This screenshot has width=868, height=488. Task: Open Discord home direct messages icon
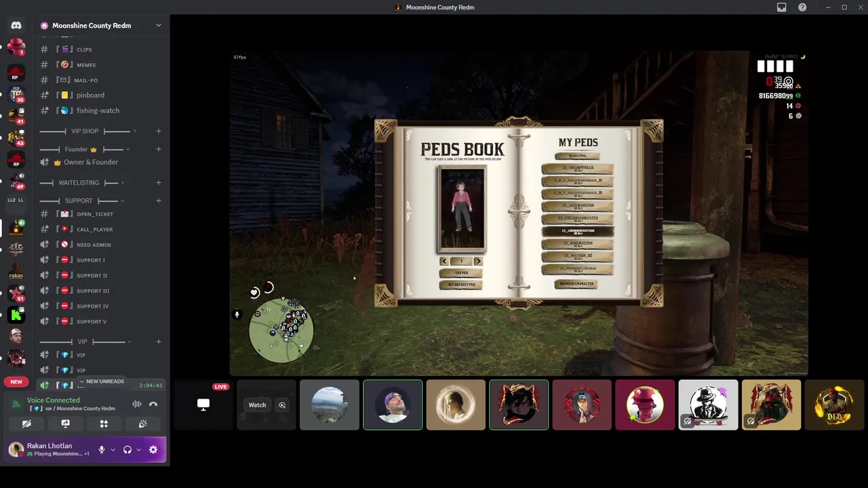point(16,25)
